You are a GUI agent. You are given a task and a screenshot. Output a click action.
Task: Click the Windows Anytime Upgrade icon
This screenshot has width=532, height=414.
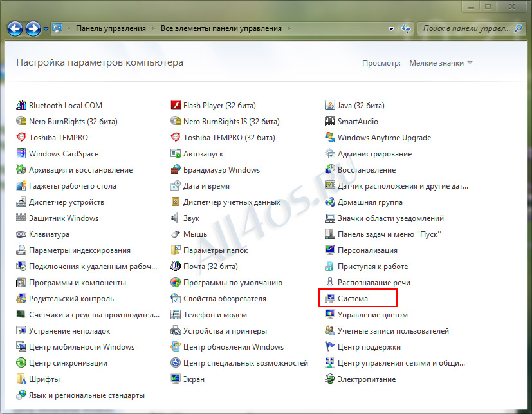[330, 138]
